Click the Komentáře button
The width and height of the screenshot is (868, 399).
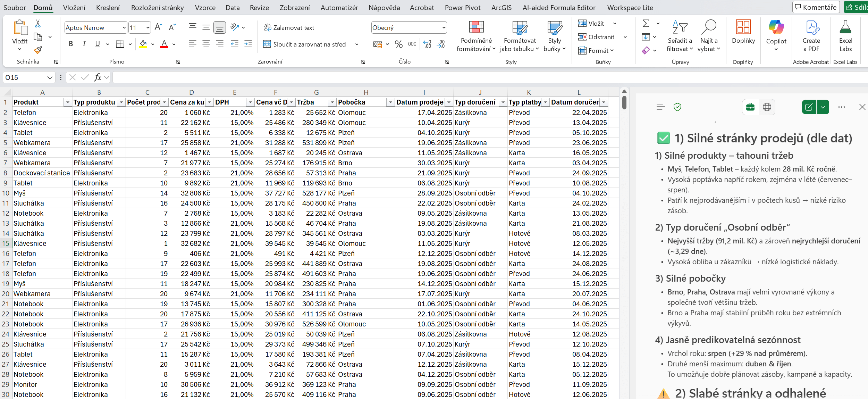[x=816, y=7]
